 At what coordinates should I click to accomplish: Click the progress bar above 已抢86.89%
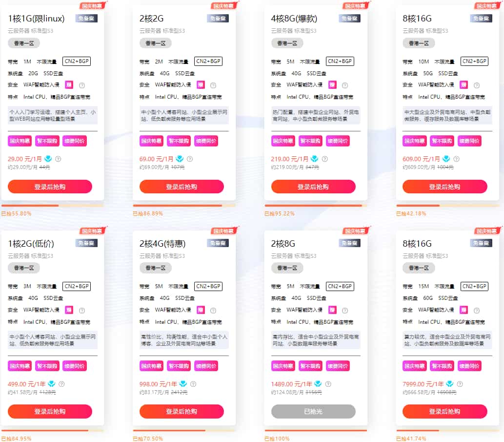[x=184, y=206]
